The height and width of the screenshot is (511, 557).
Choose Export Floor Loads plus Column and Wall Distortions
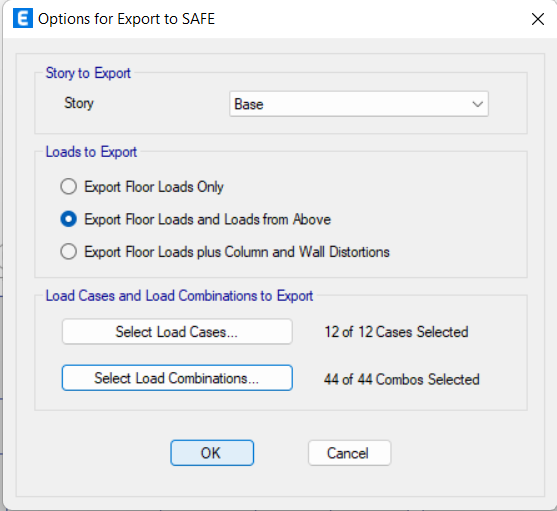tap(225, 252)
